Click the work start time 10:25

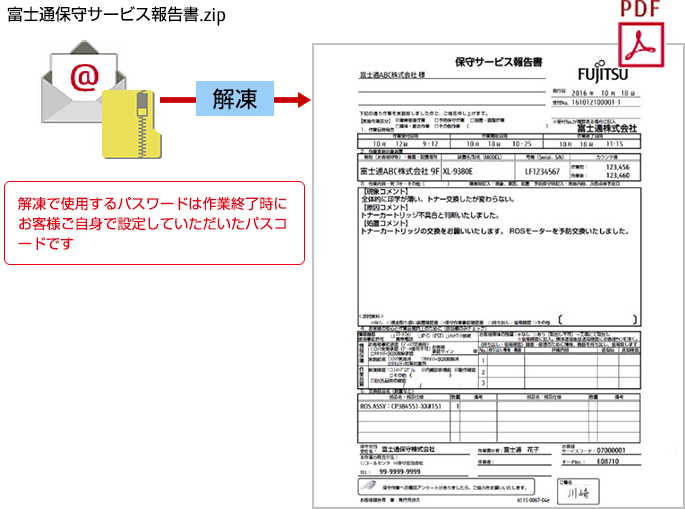pos(522,144)
